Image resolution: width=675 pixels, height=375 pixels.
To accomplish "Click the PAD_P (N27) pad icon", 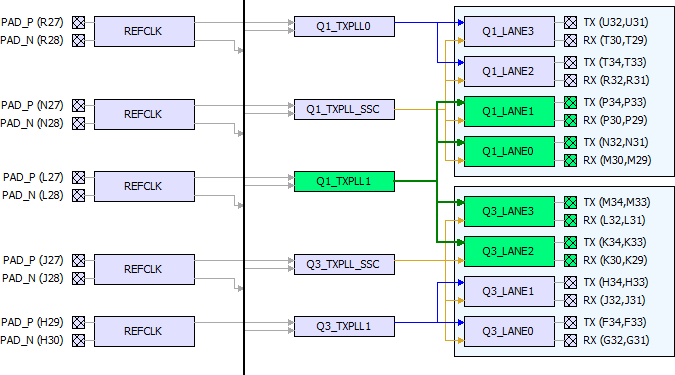I will 78,105.
